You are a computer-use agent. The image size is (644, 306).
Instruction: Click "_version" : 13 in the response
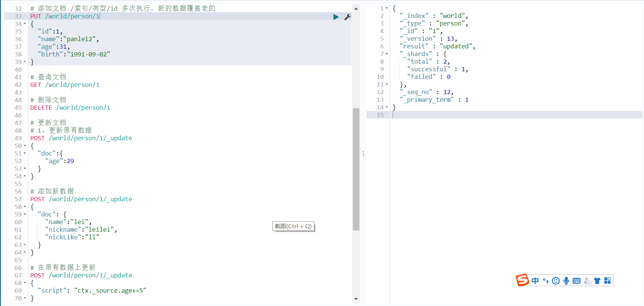(429, 38)
